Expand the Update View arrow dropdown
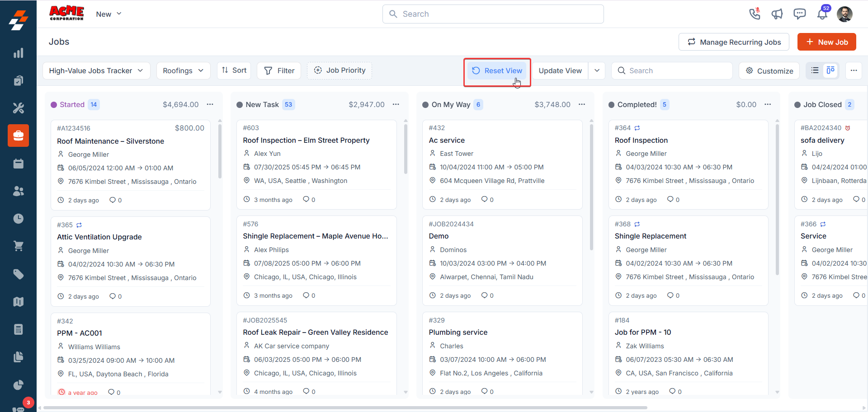Screen dimensions: 868x412 pos(597,70)
